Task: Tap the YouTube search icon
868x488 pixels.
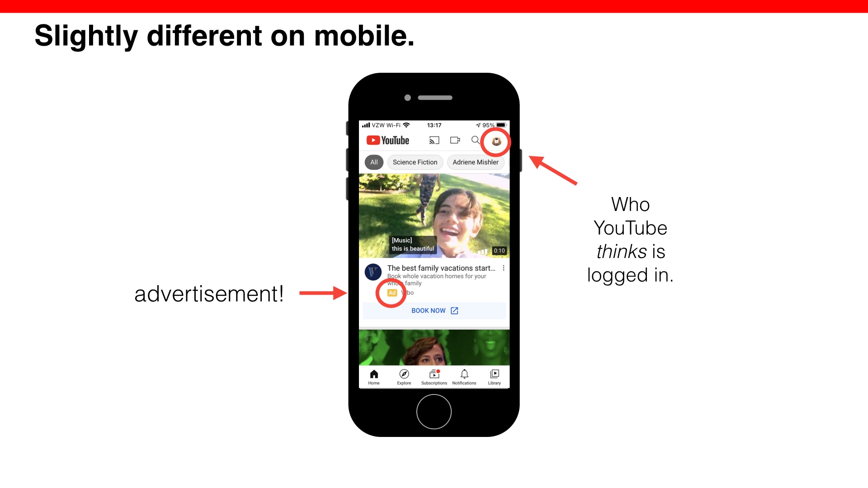Action: 477,140
